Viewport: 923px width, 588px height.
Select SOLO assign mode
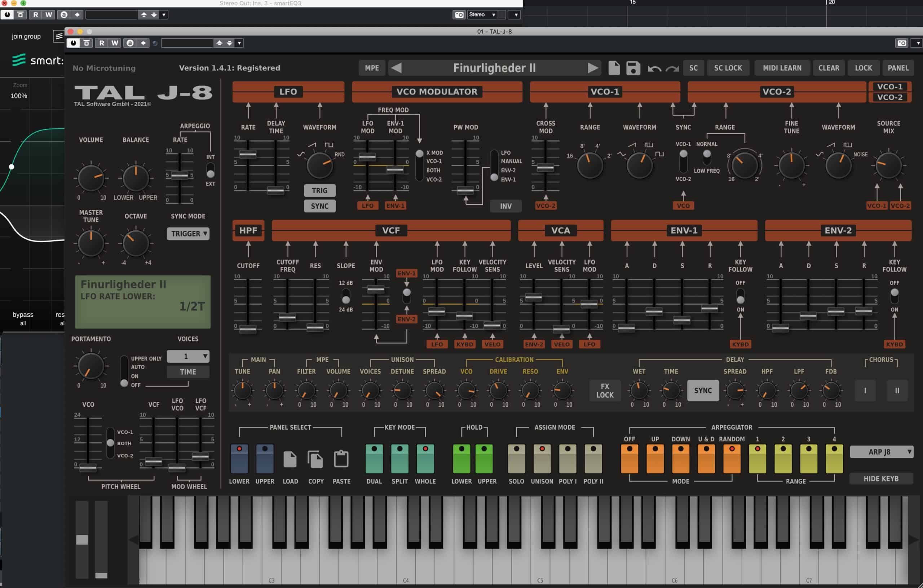516,459
